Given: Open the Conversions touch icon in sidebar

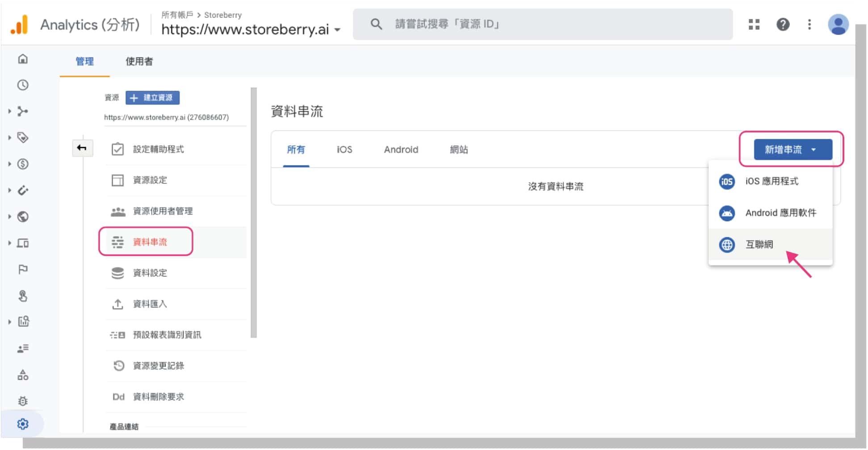Looking at the screenshot, I should 23,296.
